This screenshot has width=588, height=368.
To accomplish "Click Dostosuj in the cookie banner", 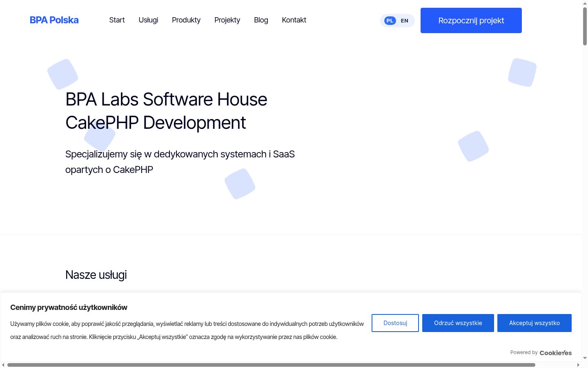I will 395,323.
